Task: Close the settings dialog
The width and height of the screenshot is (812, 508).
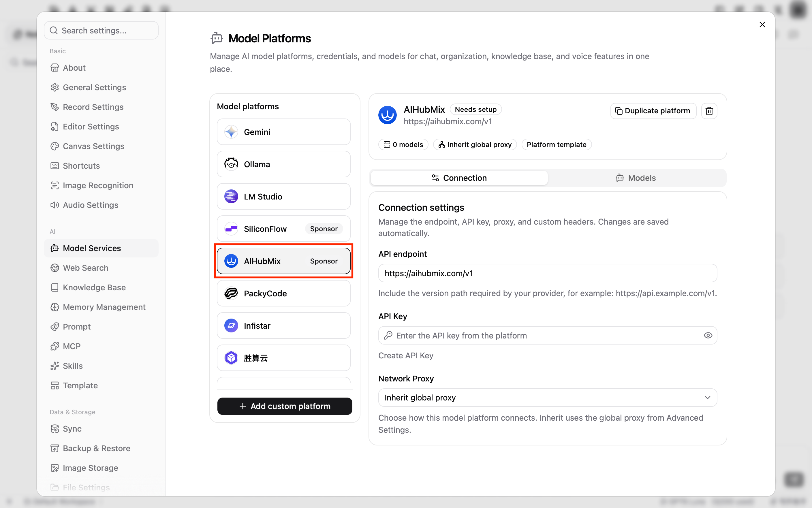Action: pos(762,25)
